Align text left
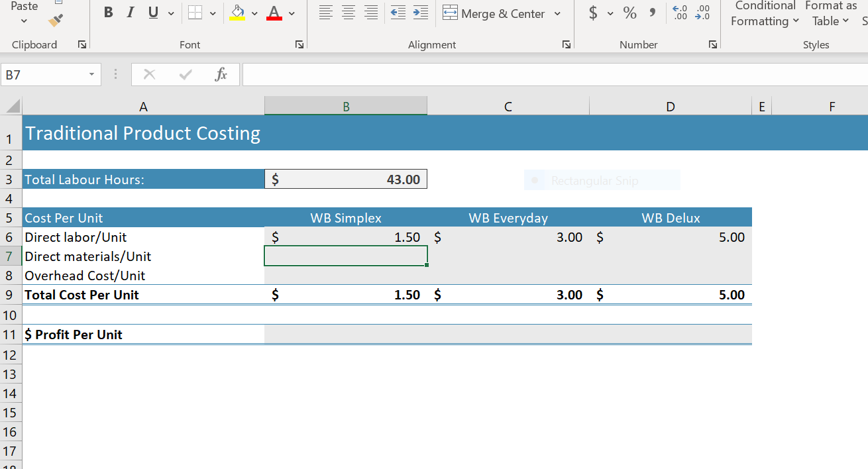This screenshot has height=469, width=868. tap(325, 13)
